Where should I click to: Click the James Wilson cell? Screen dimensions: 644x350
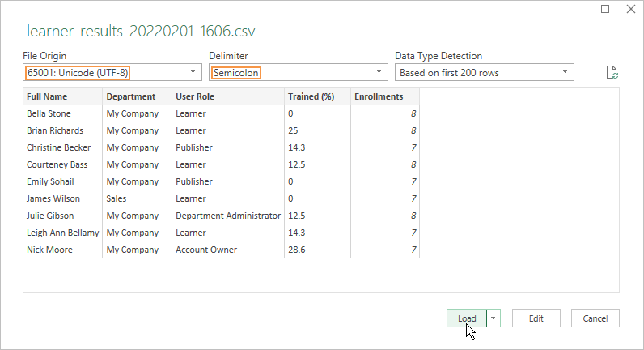point(63,198)
